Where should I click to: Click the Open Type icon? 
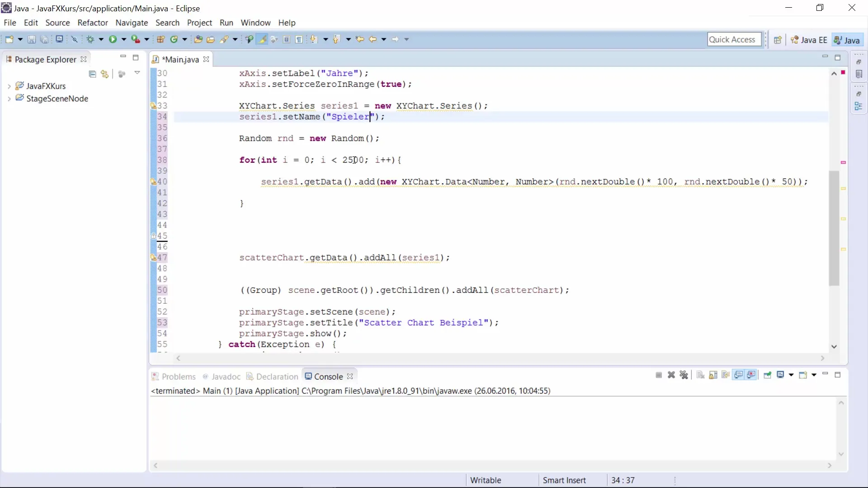(198, 39)
